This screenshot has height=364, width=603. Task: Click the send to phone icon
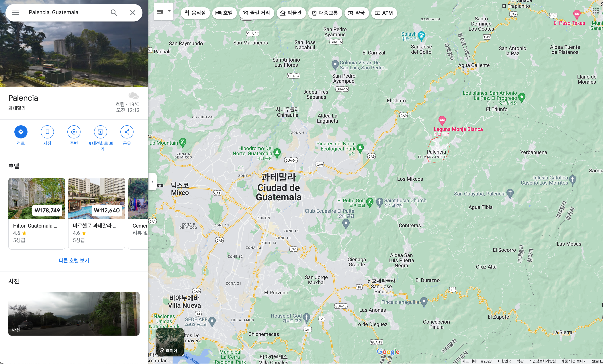[x=100, y=132]
